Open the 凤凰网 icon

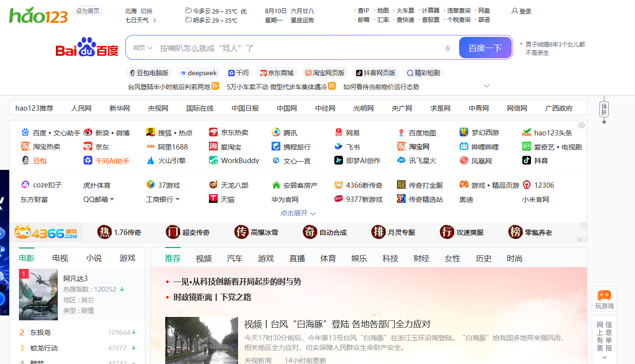pos(464,161)
